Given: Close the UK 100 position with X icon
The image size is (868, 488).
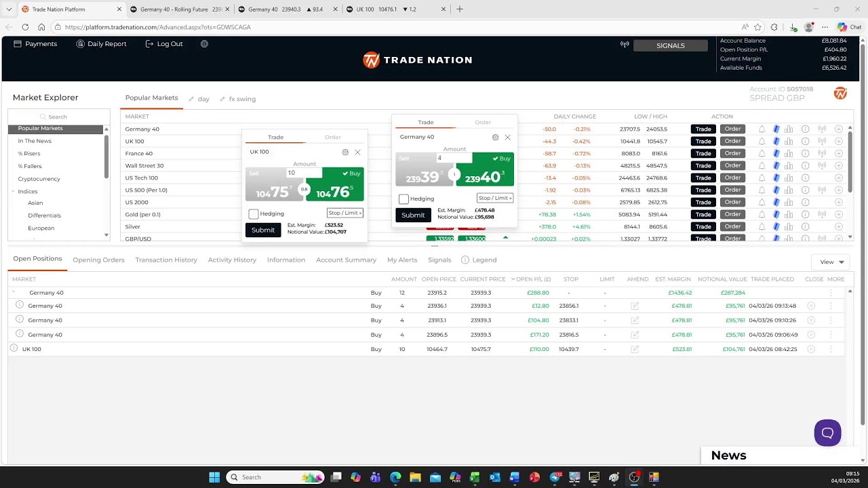Looking at the screenshot, I should [811, 349].
